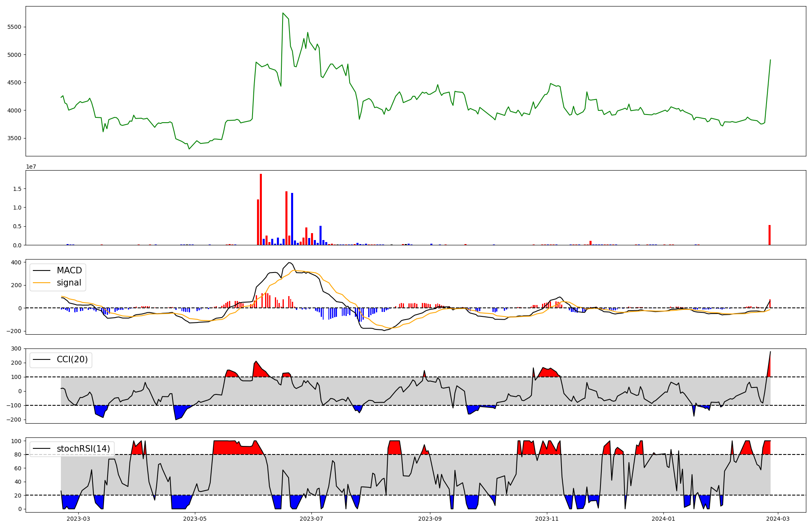The height and width of the screenshot is (528, 812).
Task: Click the 2023-05 x-axis date label
Action: coord(195,519)
